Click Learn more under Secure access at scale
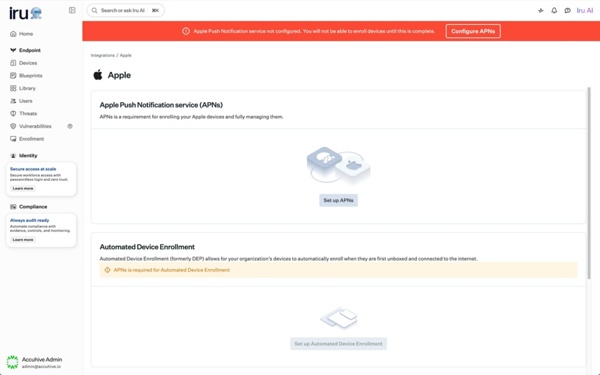The height and width of the screenshot is (375, 600). tap(23, 188)
